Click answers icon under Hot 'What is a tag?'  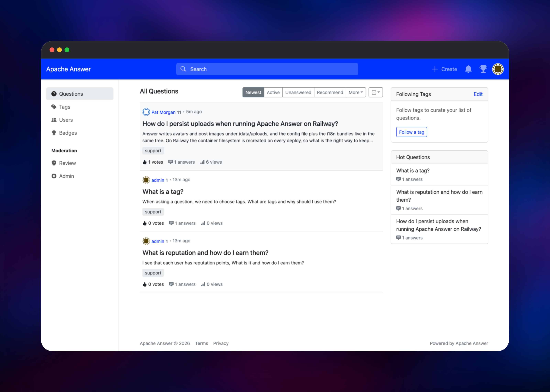(398, 179)
